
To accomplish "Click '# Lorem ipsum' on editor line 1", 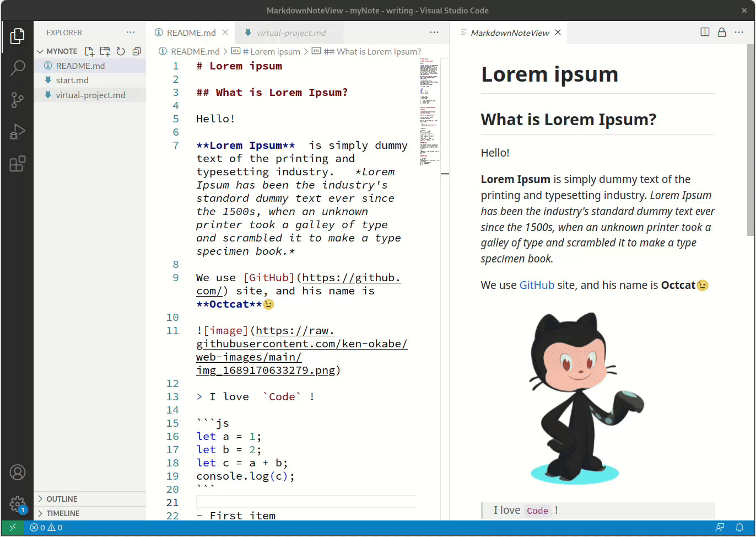I will [239, 66].
